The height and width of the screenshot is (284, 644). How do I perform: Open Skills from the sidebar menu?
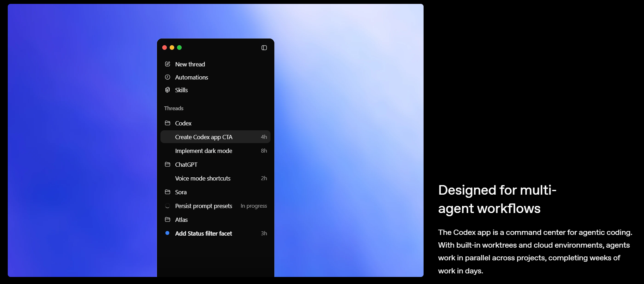pyautogui.click(x=181, y=90)
